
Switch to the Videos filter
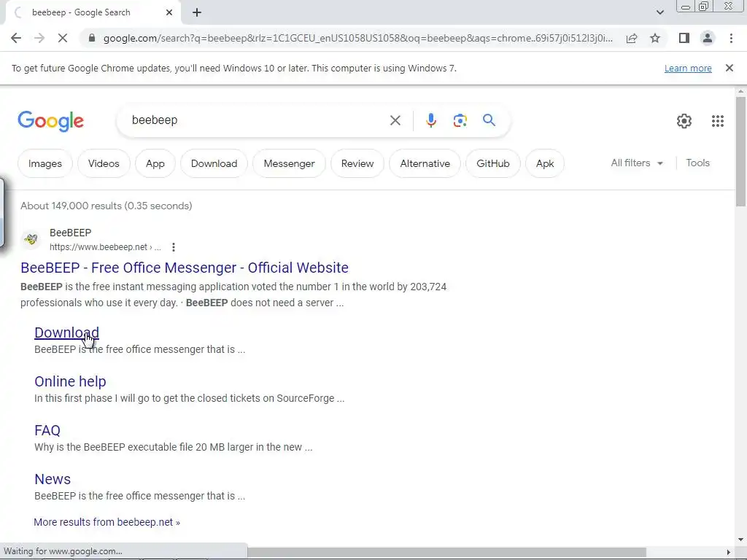click(104, 163)
